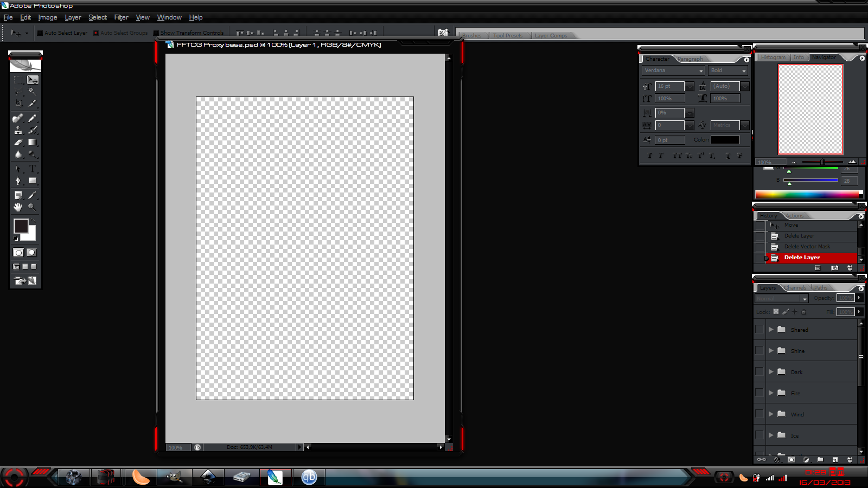Toggle visibility of the Fire layer group

[759, 393]
